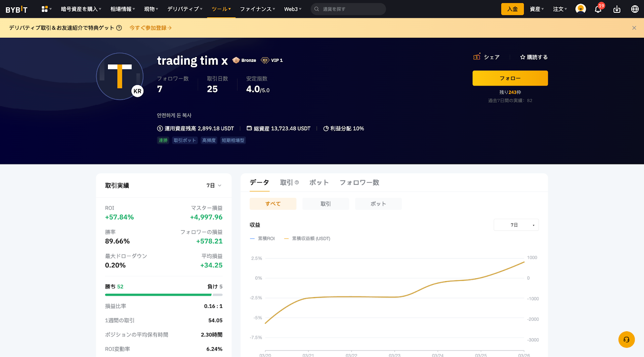Open 収益 chart 7日 period dropdown
The width and height of the screenshot is (644, 357).
coord(516,225)
